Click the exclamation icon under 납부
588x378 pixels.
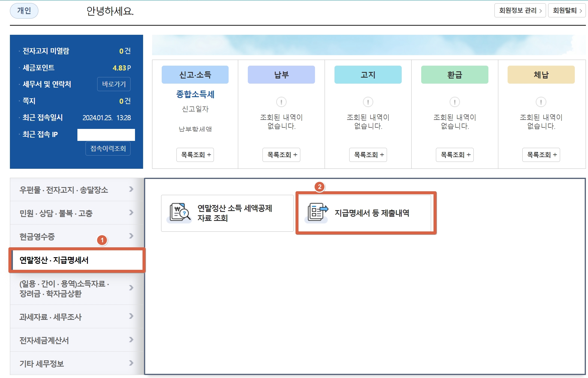(x=281, y=102)
